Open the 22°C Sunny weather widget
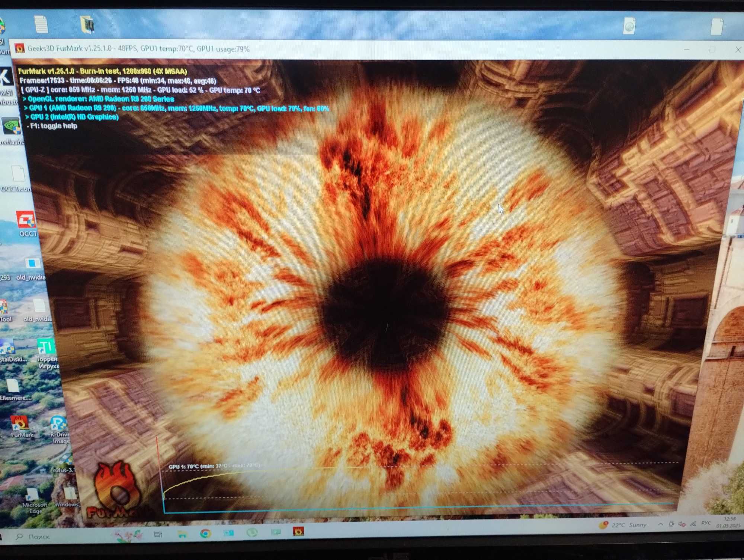744x560 pixels. pos(623,525)
